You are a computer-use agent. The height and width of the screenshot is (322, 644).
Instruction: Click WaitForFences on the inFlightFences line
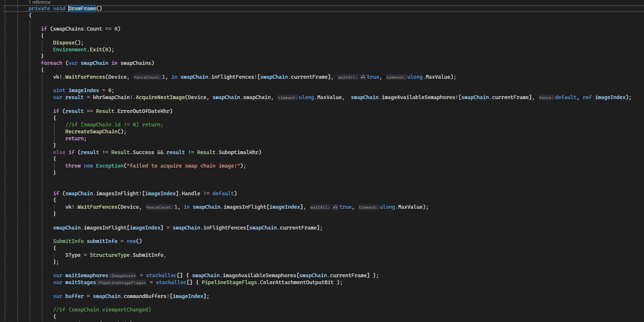[85, 77]
